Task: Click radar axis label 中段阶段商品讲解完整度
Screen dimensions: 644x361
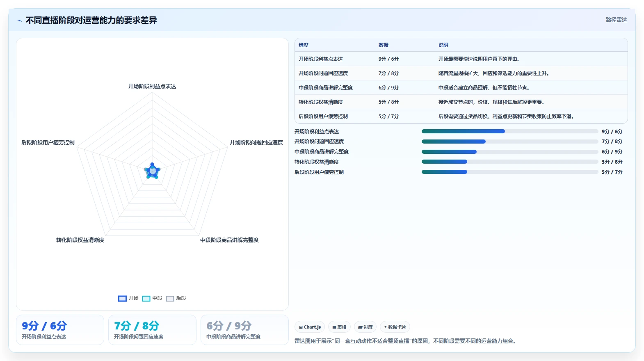Action: tap(229, 240)
